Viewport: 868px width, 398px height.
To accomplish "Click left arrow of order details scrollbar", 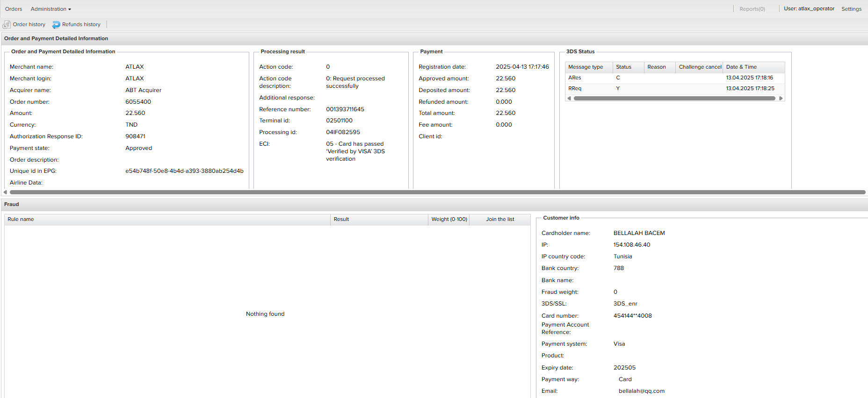I will point(5,192).
